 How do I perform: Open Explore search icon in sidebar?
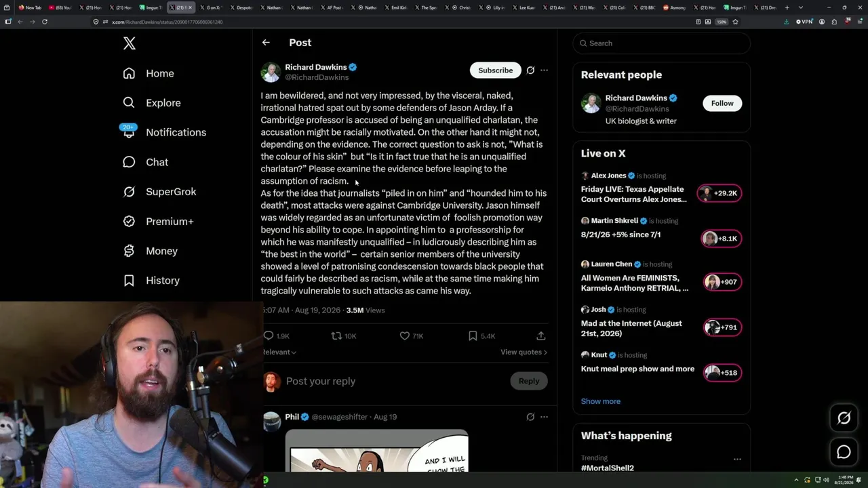coord(129,103)
